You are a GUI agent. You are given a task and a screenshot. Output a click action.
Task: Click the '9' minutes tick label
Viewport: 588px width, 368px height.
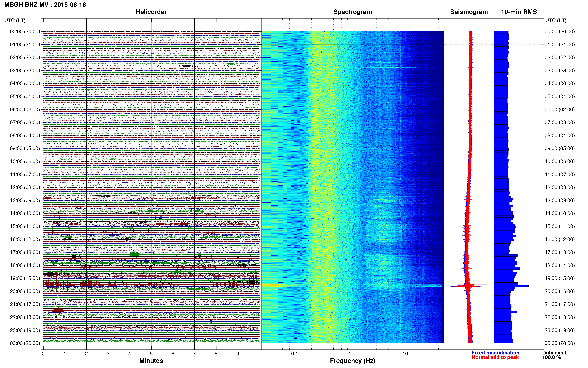[238, 354]
